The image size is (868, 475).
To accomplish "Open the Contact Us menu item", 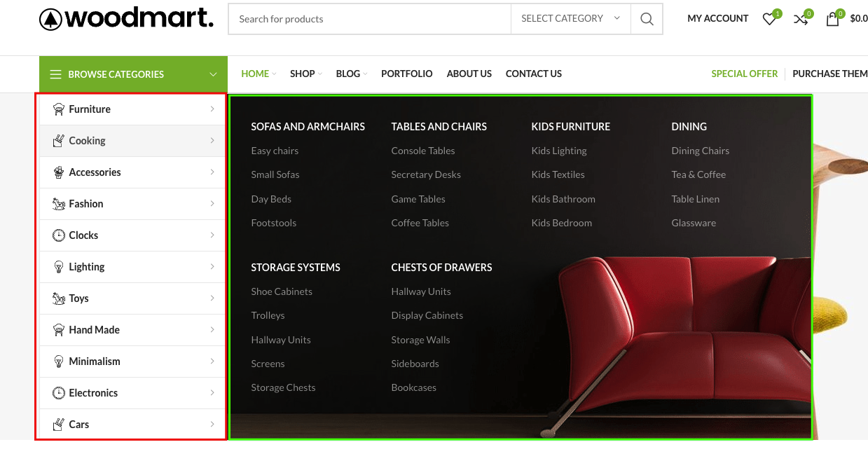I will pos(534,74).
